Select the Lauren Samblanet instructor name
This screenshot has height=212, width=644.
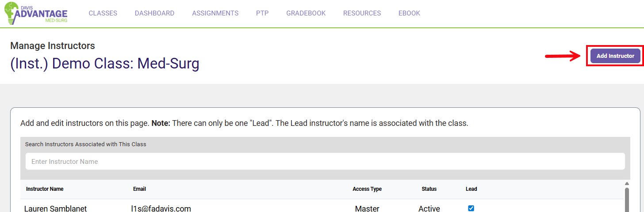[55, 208]
